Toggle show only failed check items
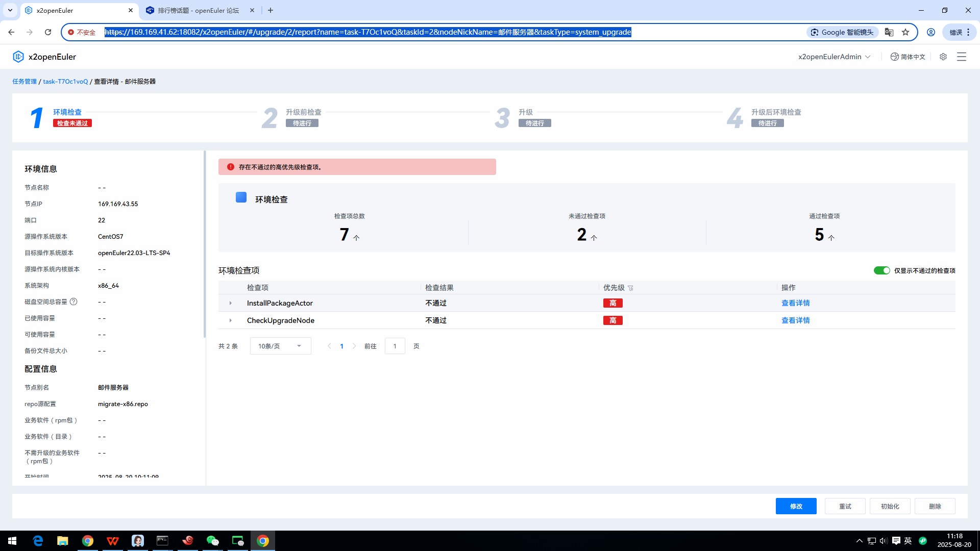 click(881, 270)
